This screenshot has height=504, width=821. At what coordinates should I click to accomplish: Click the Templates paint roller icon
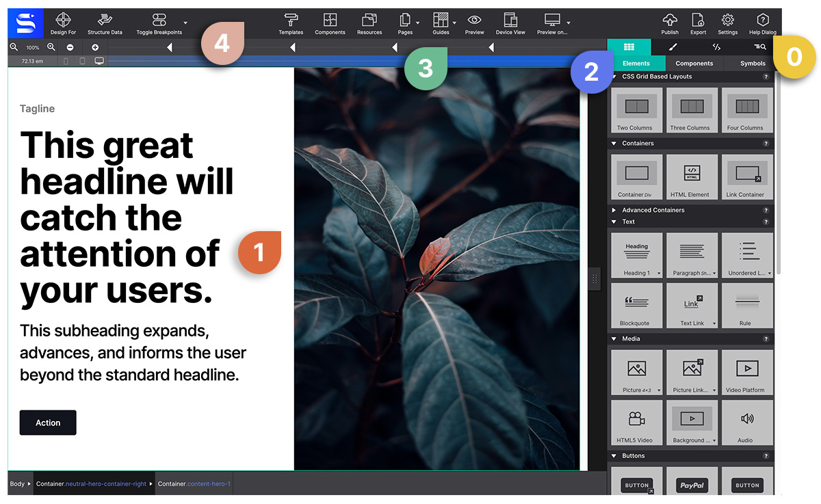tap(291, 20)
